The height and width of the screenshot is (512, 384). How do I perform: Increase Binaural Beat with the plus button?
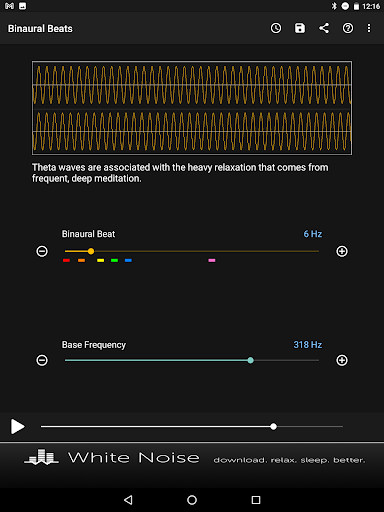[x=342, y=251]
